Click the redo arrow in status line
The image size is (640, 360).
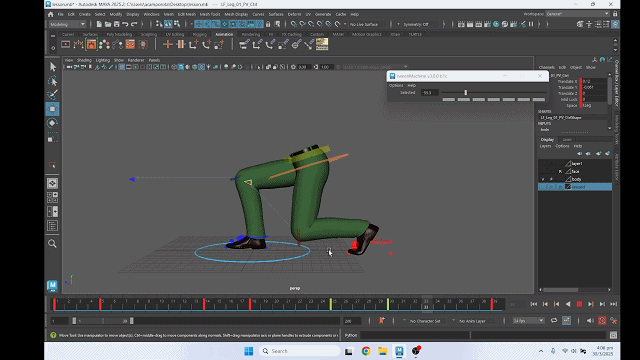coord(134,24)
